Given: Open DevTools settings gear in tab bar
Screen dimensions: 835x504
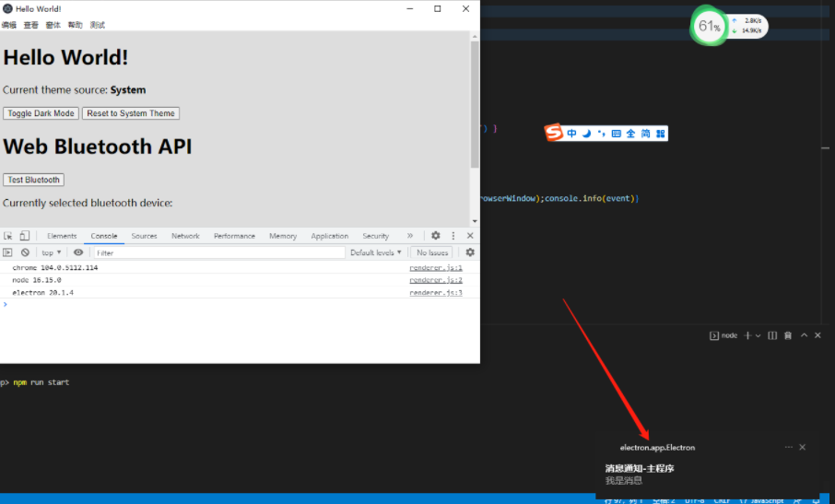Looking at the screenshot, I should click(436, 236).
